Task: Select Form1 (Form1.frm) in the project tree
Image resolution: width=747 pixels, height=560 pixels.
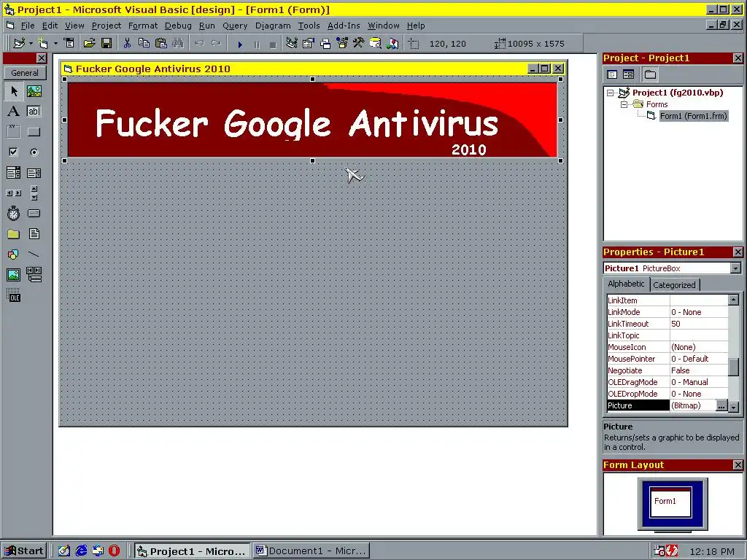Action: point(694,116)
